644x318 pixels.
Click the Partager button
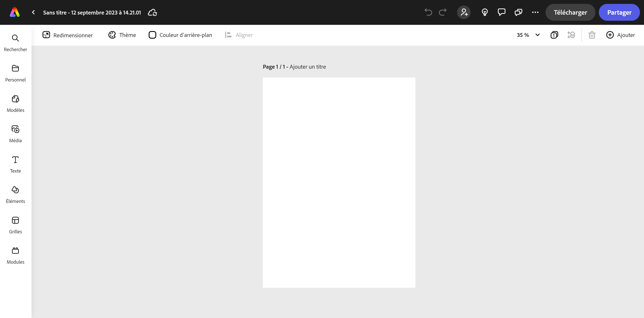coord(619,12)
